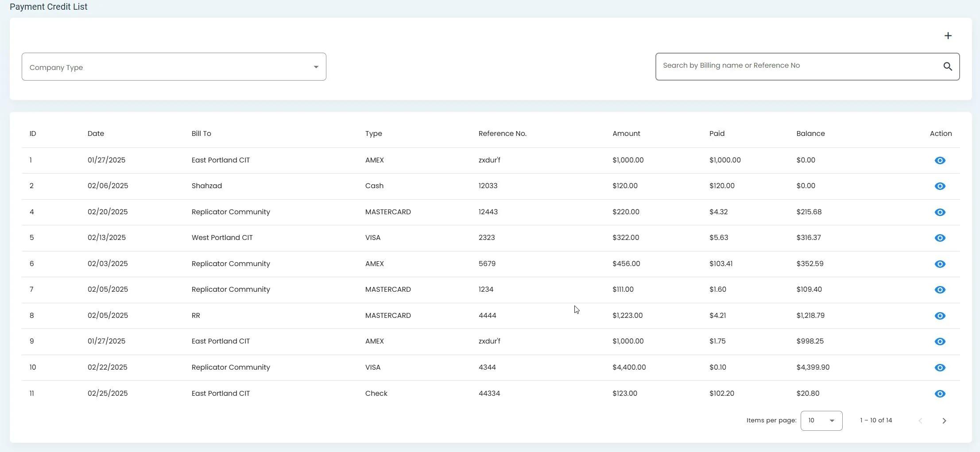Click the Amount column header
The width and height of the screenshot is (980, 452).
[626, 134]
